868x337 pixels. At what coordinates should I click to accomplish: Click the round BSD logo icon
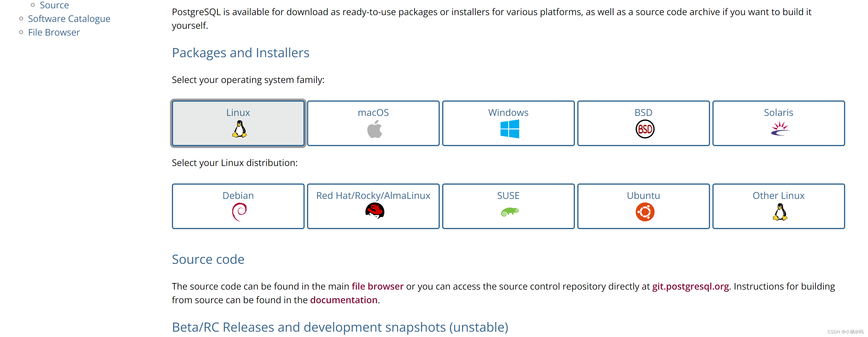point(645,129)
